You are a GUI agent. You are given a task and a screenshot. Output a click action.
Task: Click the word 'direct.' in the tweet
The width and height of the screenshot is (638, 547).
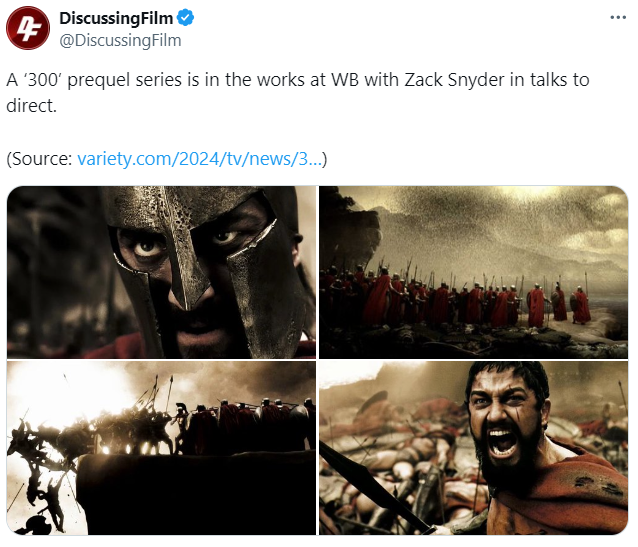pyautogui.click(x=31, y=106)
